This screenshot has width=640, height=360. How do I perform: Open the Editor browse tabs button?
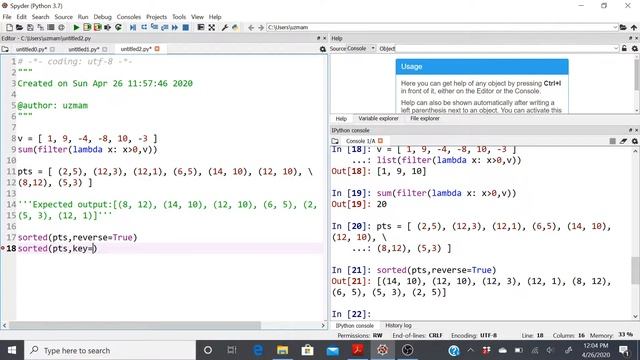[x=5, y=49]
